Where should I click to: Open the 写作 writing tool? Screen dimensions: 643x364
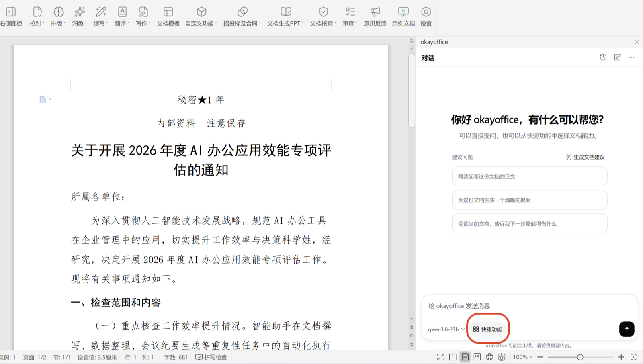[143, 16]
